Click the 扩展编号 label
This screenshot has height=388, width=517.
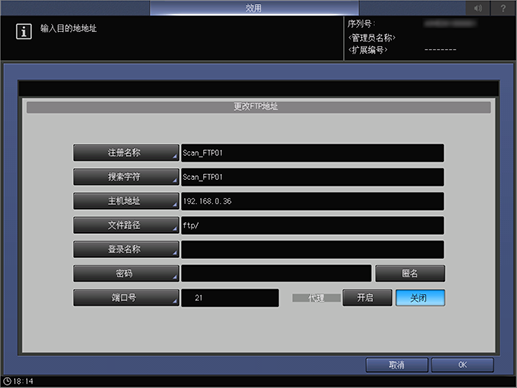pos(368,50)
